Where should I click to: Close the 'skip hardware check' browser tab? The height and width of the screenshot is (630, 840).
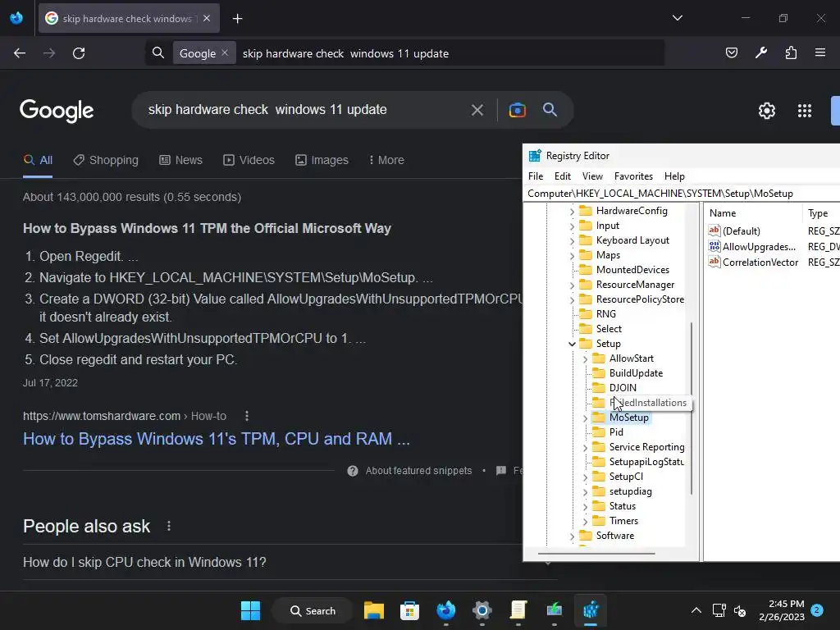(207, 18)
